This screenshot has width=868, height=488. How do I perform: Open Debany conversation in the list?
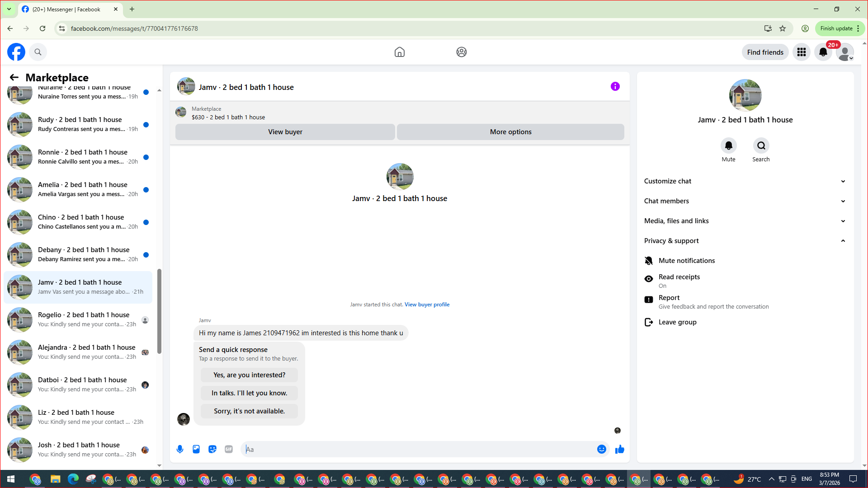[78, 254]
